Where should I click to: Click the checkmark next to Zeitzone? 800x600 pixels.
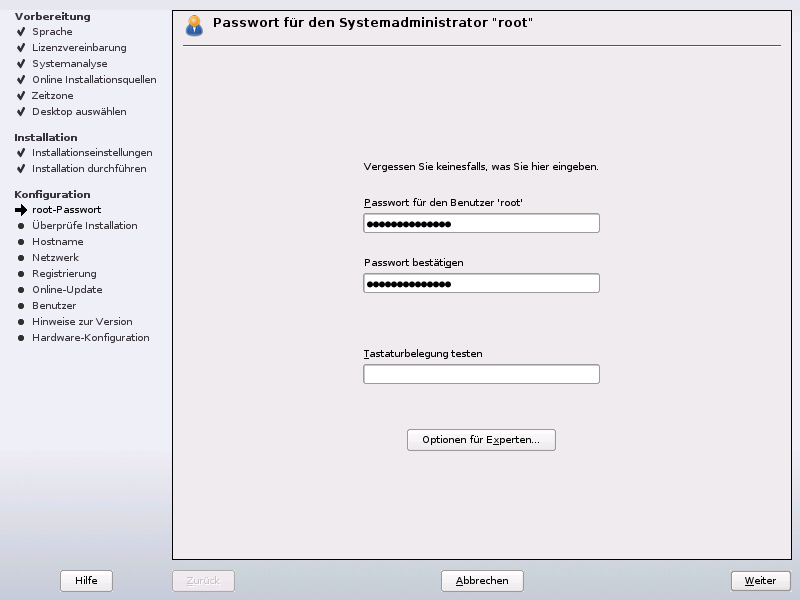[x=21, y=95]
